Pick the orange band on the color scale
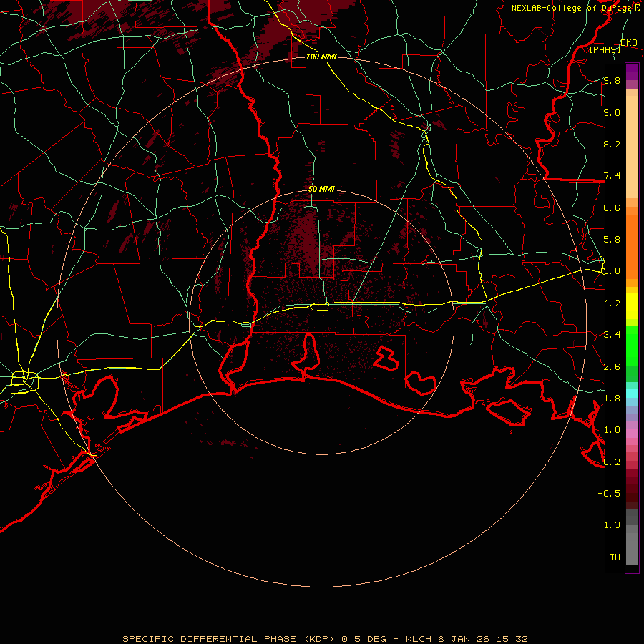This screenshot has height=644, width=644. click(632, 246)
